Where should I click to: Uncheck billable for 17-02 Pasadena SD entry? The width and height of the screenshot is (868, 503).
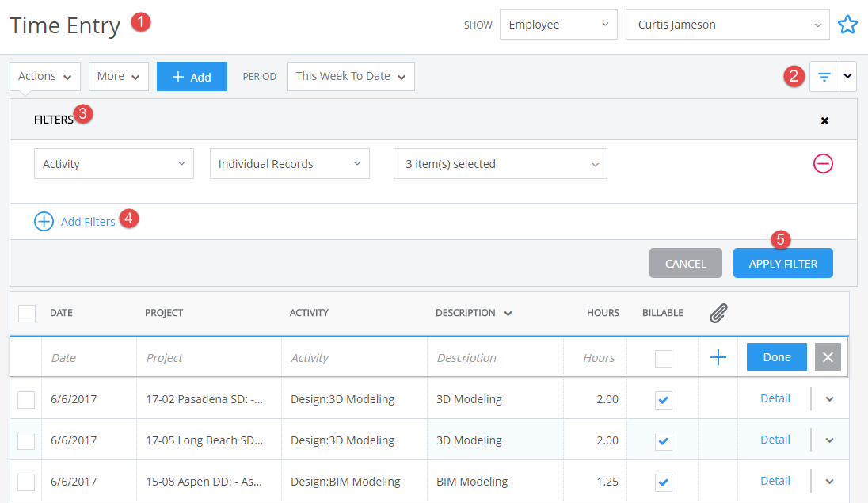[663, 399]
